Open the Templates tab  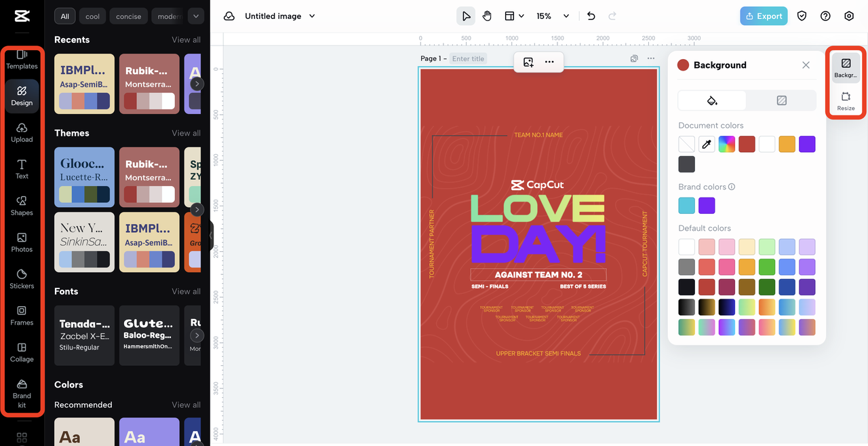pyautogui.click(x=22, y=59)
